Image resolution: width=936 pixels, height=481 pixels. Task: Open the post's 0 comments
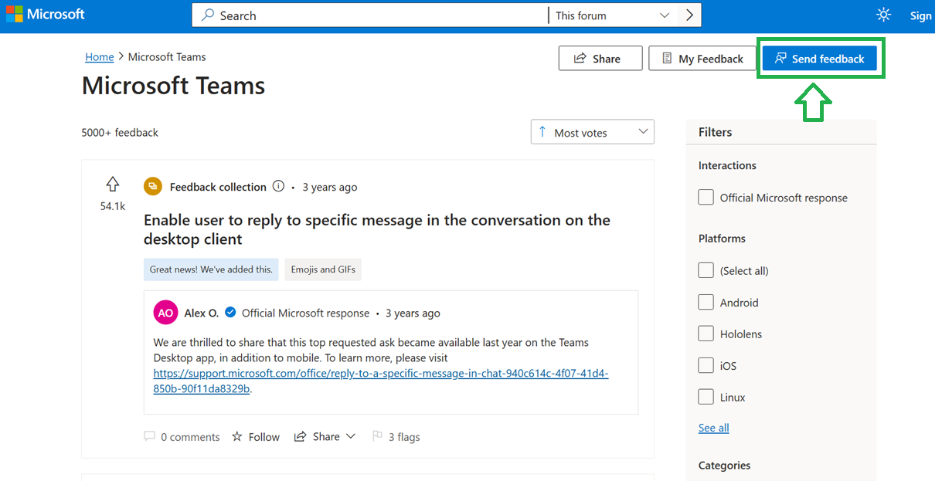tap(182, 437)
